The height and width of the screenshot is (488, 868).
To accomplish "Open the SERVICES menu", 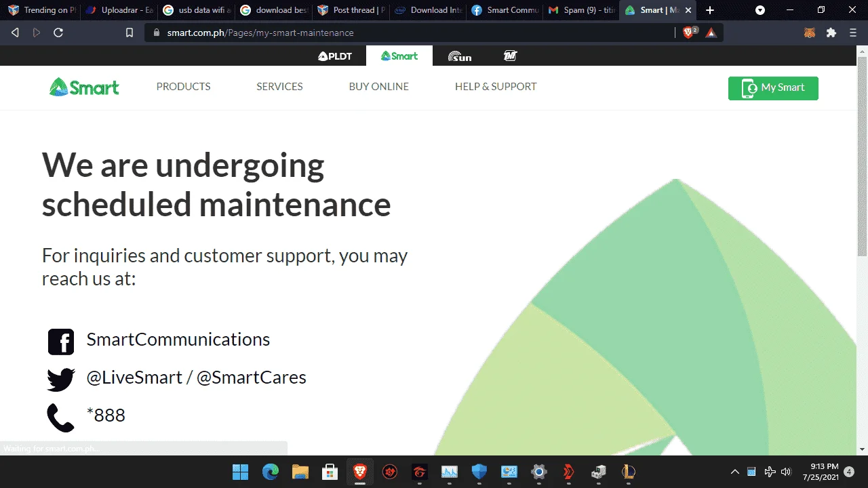I will pyautogui.click(x=279, y=87).
